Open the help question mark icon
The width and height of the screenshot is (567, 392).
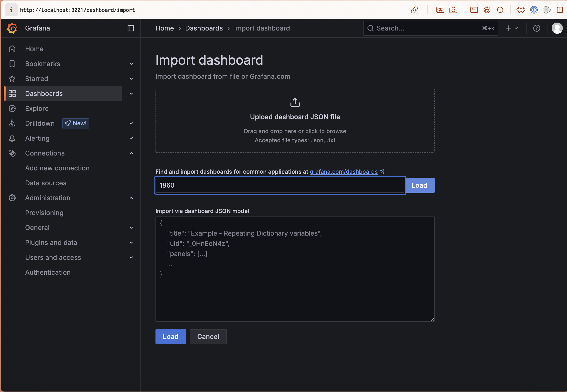click(x=537, y=28)
